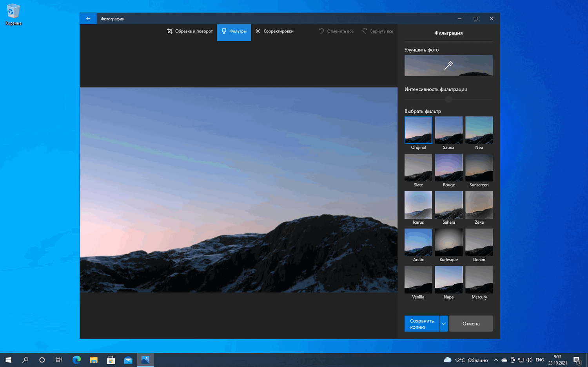
Task: Click Вернуть все to redo all edits
Action: pos(377,31)
